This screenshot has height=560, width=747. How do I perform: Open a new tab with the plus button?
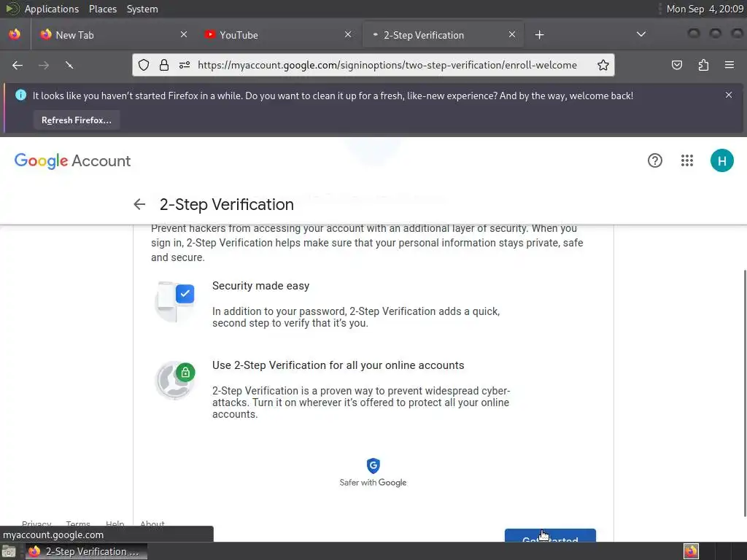(x=539, y=35)
